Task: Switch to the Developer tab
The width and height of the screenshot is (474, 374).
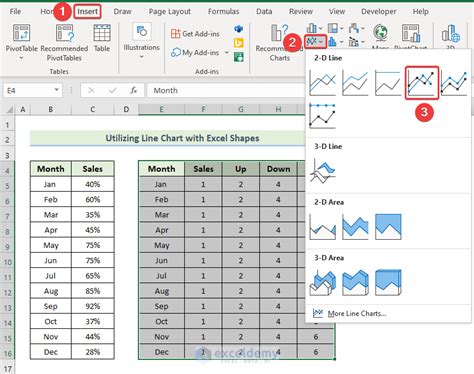Action: click(379, 12)
